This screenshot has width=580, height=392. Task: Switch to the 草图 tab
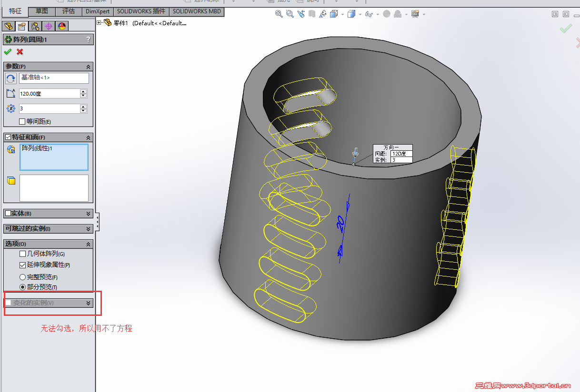42,11
